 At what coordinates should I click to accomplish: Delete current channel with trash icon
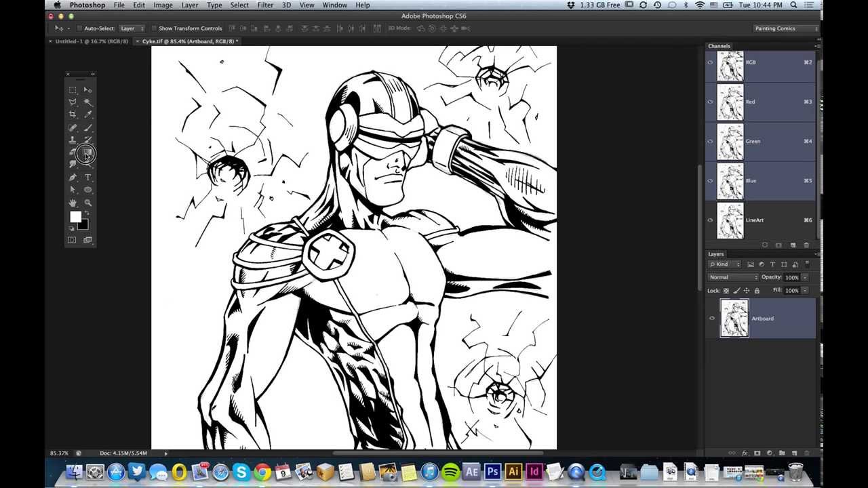coord(806,245)
